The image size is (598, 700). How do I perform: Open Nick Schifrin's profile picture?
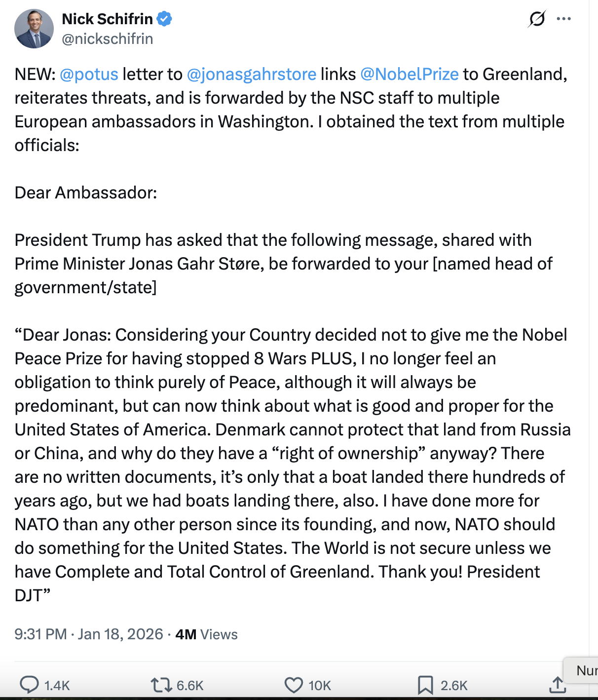click(34, 29)
